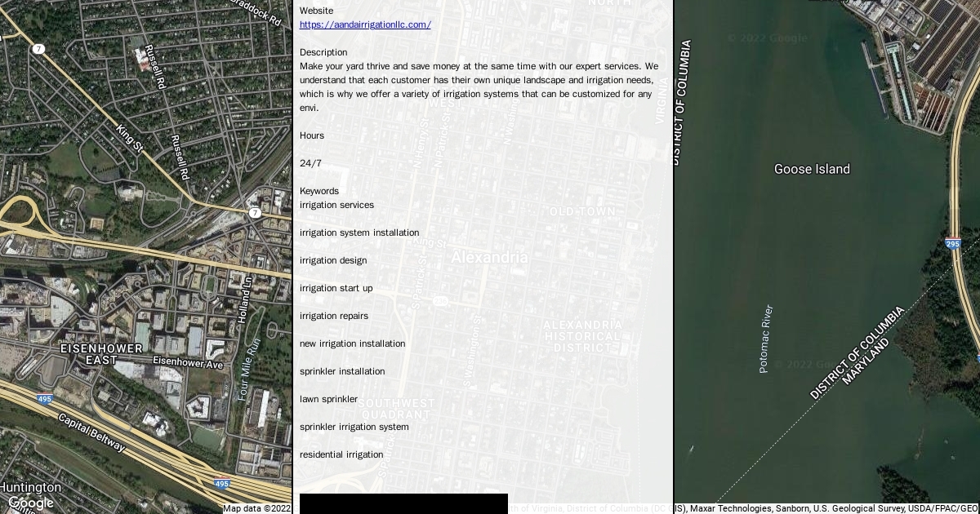Click the Map data ©2022 attribution
980x514 pixels.
(257, 508)
